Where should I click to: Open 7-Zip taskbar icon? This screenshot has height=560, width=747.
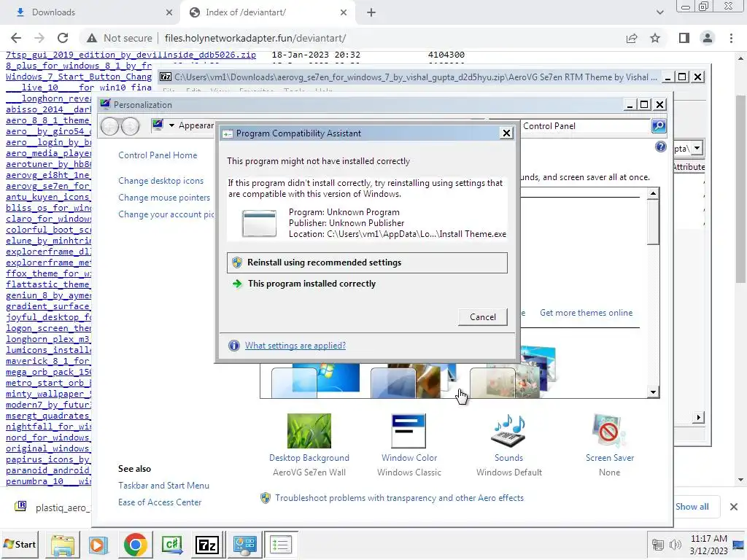pyautogui.click(x=206, y=545)
